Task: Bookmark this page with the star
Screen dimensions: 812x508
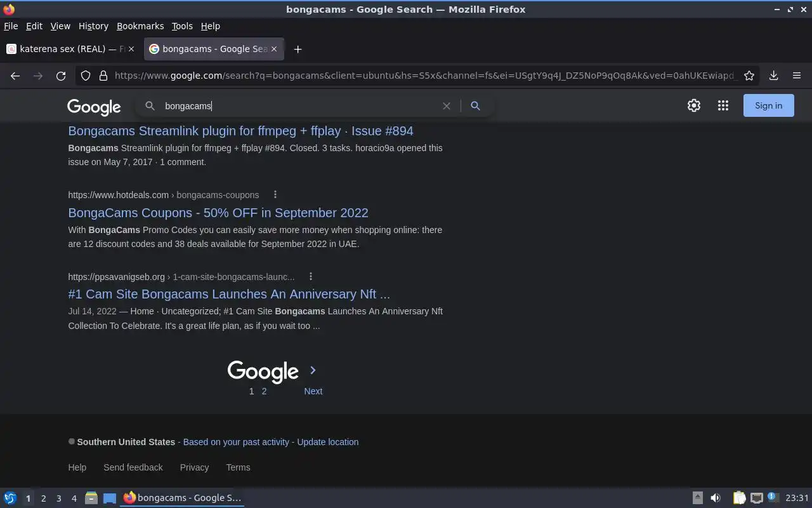Action: [749, 76]
